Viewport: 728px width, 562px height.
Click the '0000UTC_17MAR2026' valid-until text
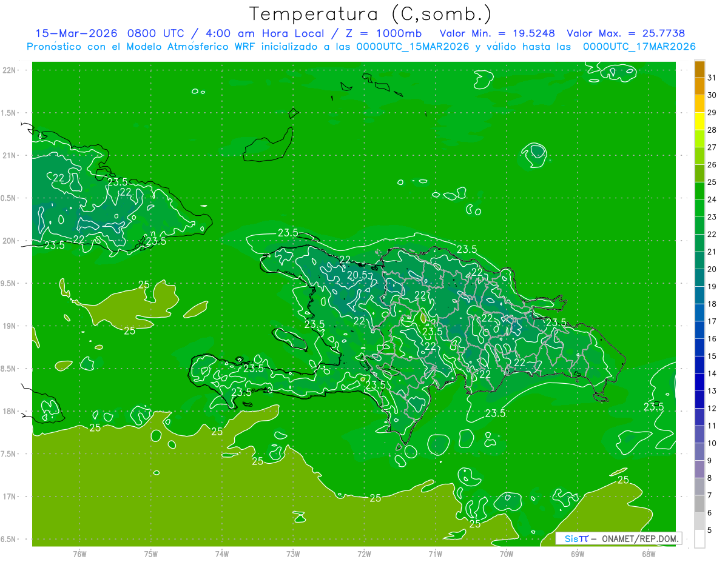(x=639, y=46)
